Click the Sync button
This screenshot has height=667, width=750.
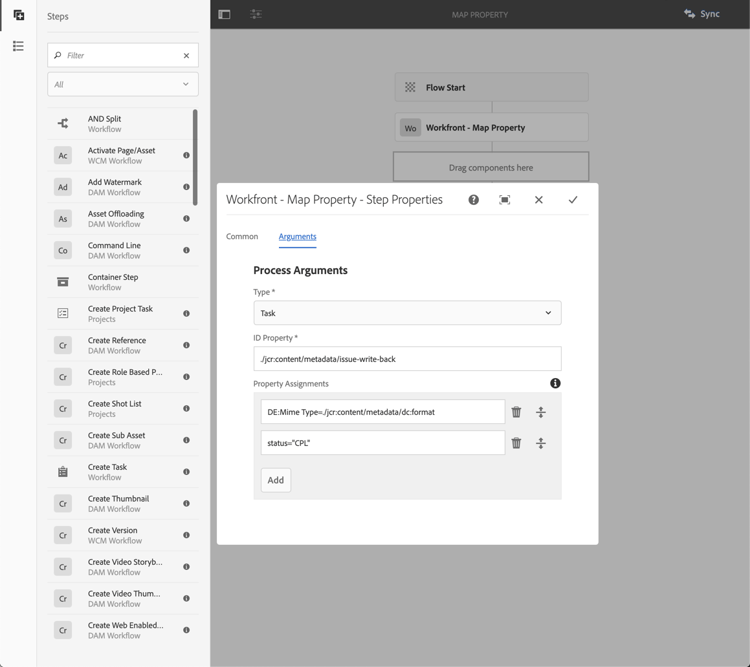(702, 14)
